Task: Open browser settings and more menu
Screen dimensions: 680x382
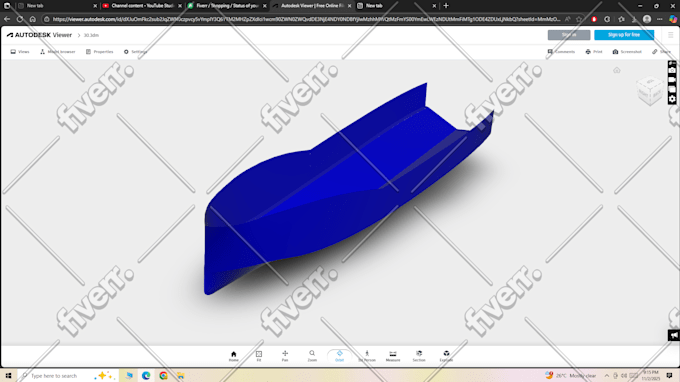Action: (660, 19)
